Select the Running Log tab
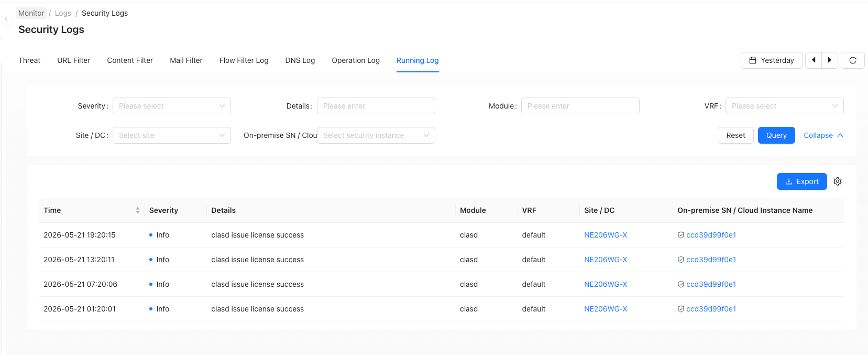Viewport: 868px width, 355px height. click(x=417, y=60)
